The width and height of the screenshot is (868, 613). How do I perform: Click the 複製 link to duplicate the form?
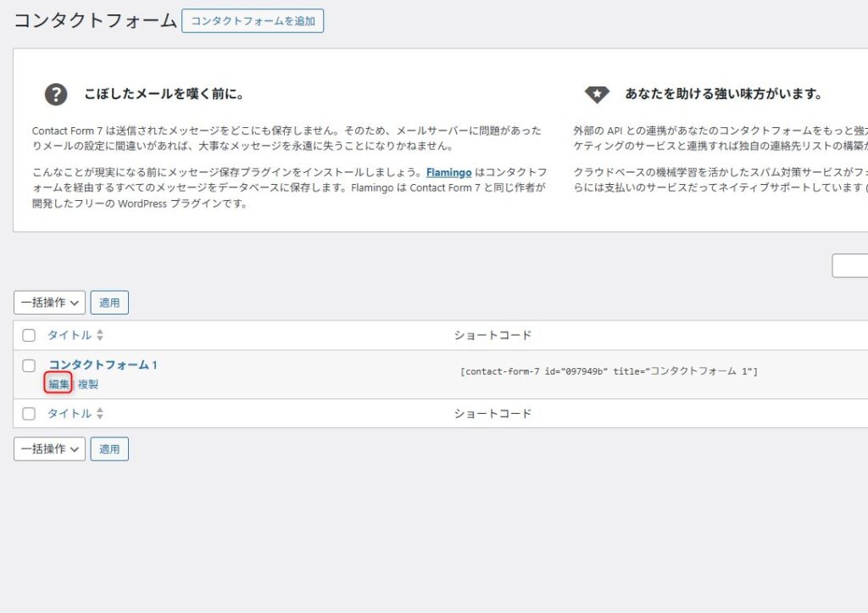click(x=88, y=384)
